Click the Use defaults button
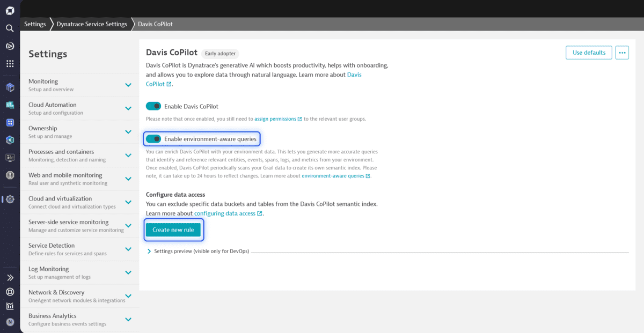Viewport: 644px width, 333px height. [589, 53]
